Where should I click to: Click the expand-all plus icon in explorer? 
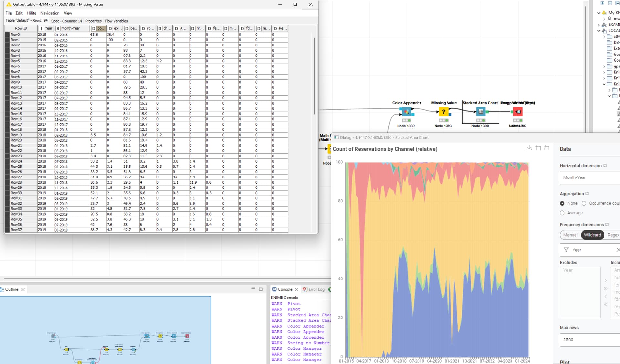point(602,3)
